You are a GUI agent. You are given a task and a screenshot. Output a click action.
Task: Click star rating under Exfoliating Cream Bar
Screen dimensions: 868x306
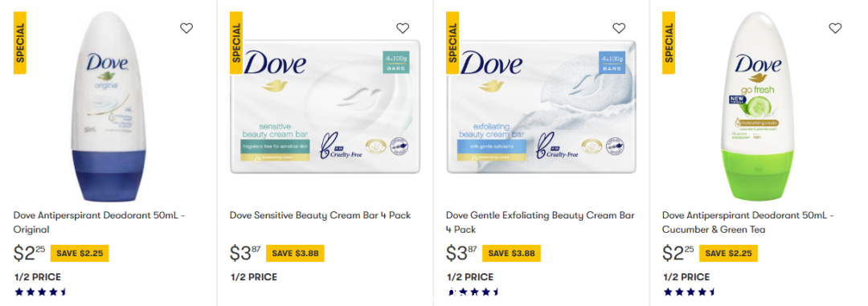(x=473, y=292)
